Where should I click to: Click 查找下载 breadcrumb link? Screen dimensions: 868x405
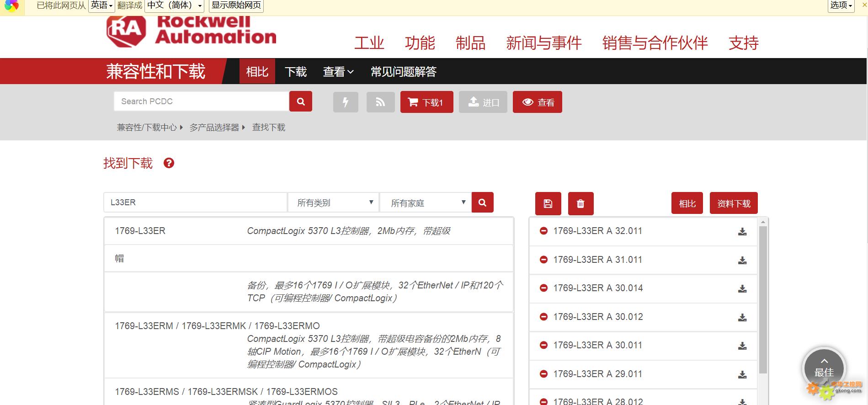[x=269, y=128]
